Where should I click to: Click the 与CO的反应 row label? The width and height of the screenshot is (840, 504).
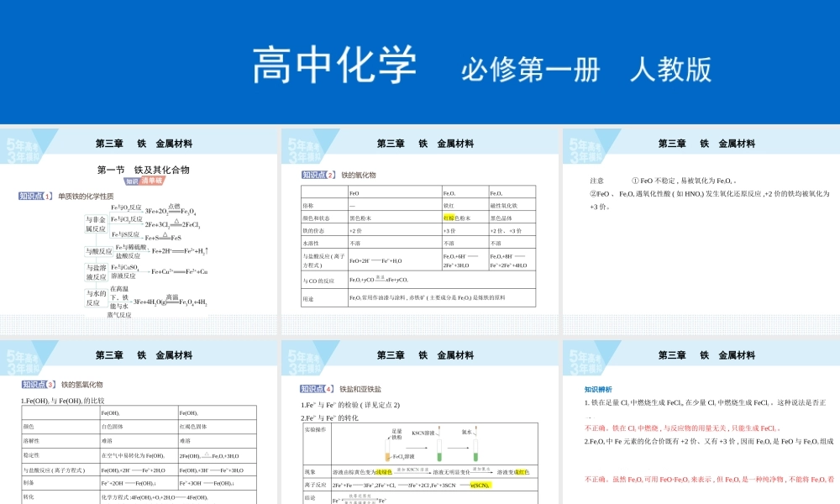[x=318, y=281]
